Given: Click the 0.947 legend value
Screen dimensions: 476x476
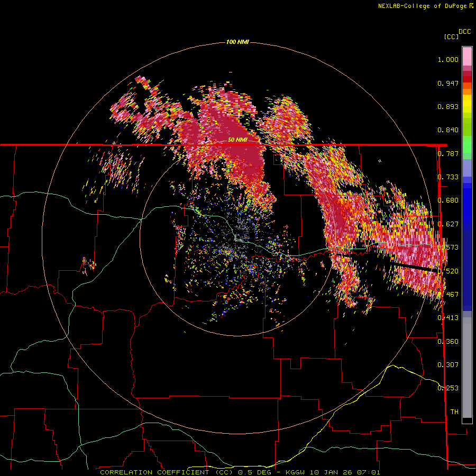Looking at the screenshot, I should (x=448, y=83).
